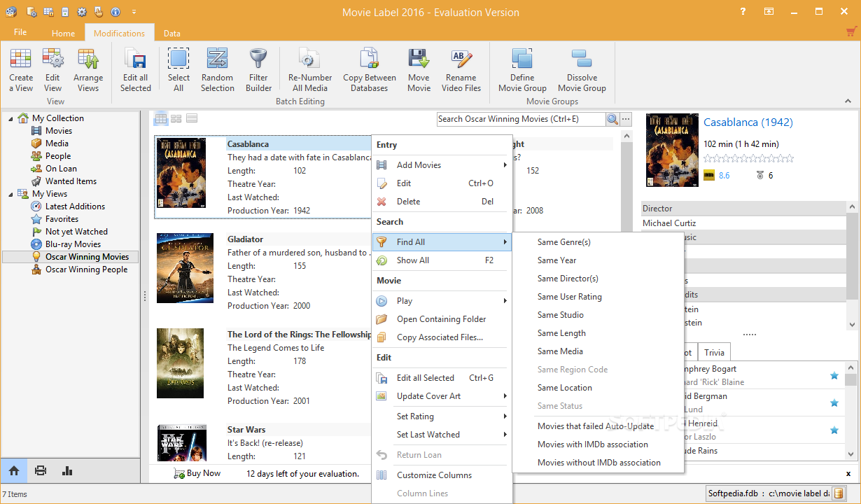Switch to the thumbnail grid view icon
The width and height of the screenshot is (861, 504).
176,118
